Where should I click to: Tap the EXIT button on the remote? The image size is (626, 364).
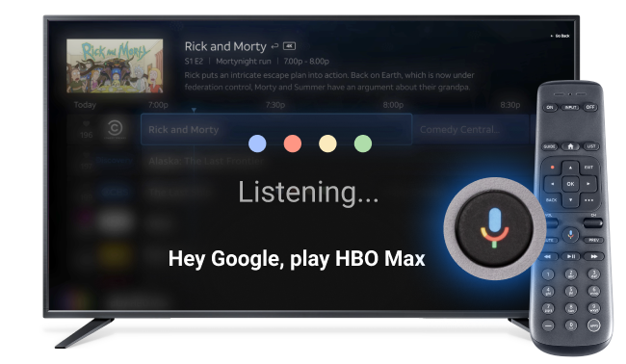click(588, 168)
